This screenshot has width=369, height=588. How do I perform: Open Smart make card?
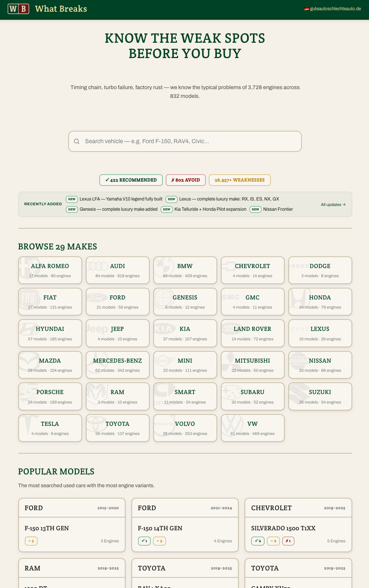tap(185, 397)
